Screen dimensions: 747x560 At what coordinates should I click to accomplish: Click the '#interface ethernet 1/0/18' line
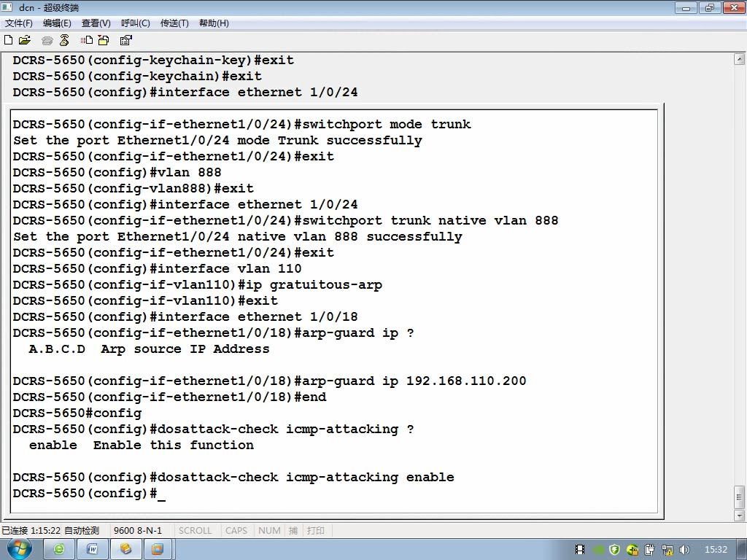pos(185,316)
